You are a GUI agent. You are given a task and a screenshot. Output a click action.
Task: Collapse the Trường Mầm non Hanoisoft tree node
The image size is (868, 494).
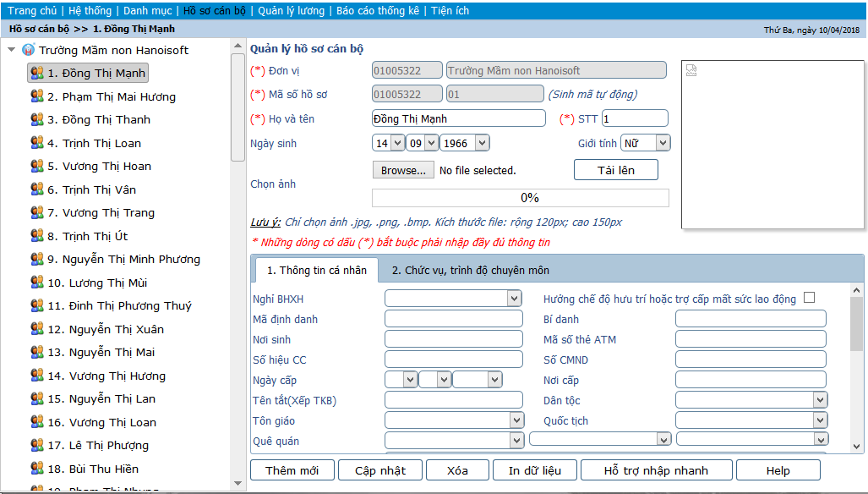coord(11,50)
